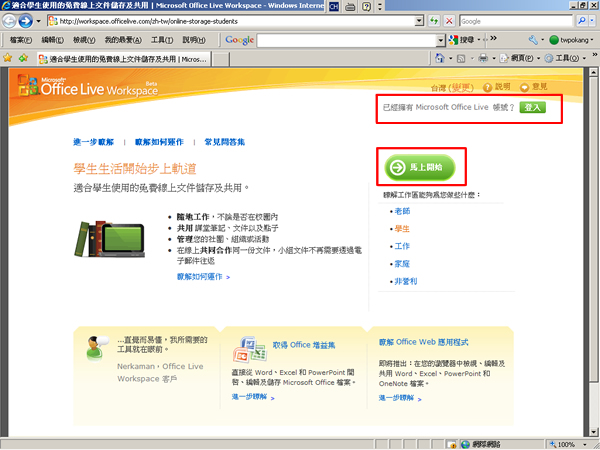
Task: Open the 編輯(E) menu
Action: [52, 40]
